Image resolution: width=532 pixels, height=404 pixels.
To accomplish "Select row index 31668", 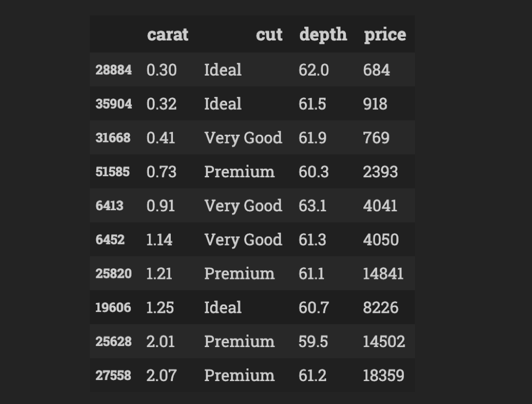I will [113, 138].
